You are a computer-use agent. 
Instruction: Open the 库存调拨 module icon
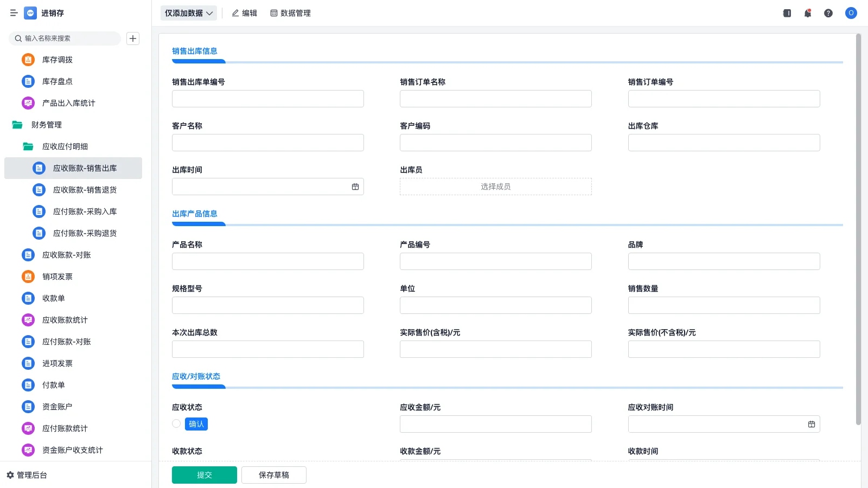coord(28,60)
